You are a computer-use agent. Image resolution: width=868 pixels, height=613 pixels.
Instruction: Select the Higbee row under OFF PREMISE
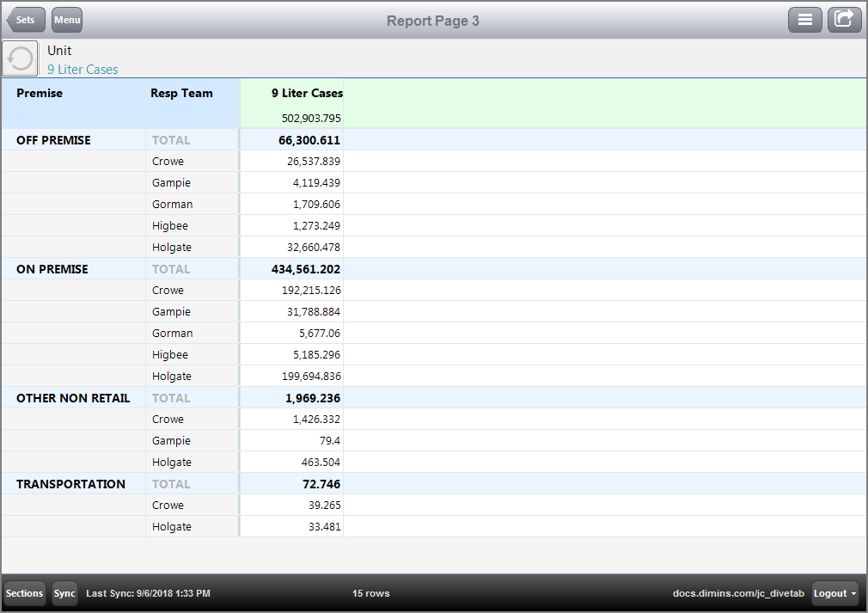tap(169, 225)
